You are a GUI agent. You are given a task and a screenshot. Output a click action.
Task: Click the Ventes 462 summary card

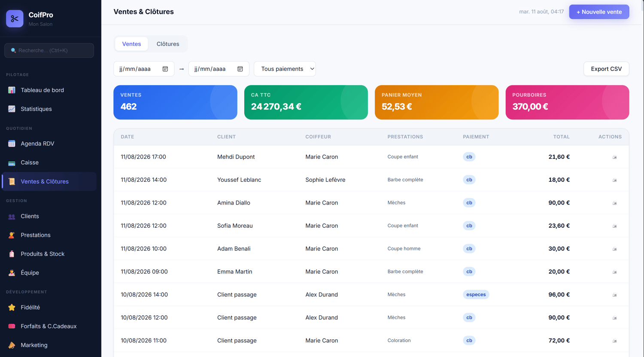coord(175,102)
